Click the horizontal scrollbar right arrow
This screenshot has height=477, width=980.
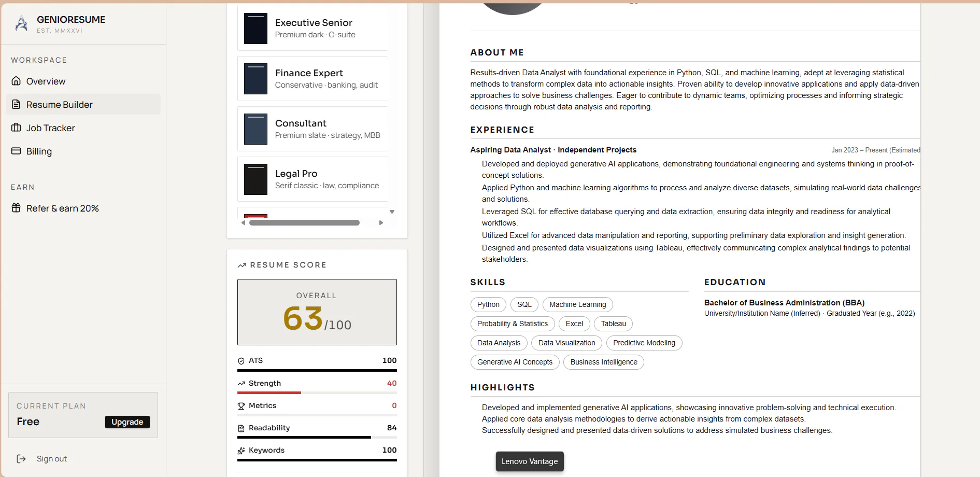click(x=381, y=223)
